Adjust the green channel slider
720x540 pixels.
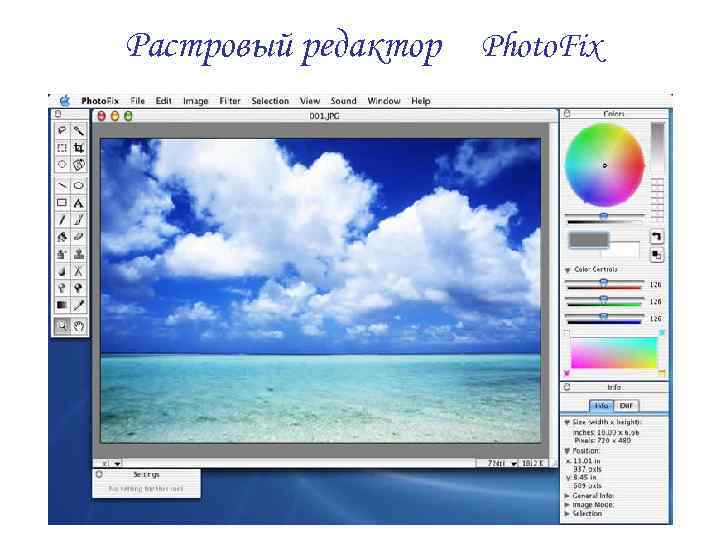(x=604, y=301)
